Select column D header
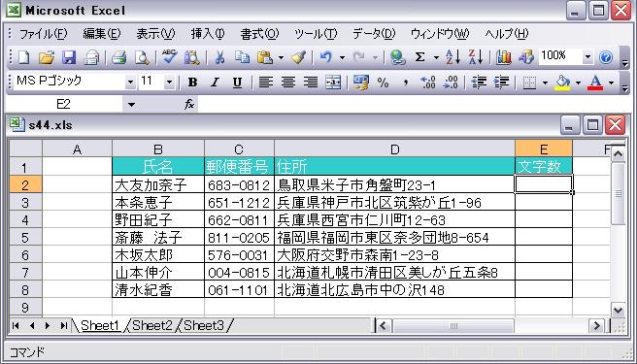The height and width of the screenshot is (364, 637). (x=394, y=149)
